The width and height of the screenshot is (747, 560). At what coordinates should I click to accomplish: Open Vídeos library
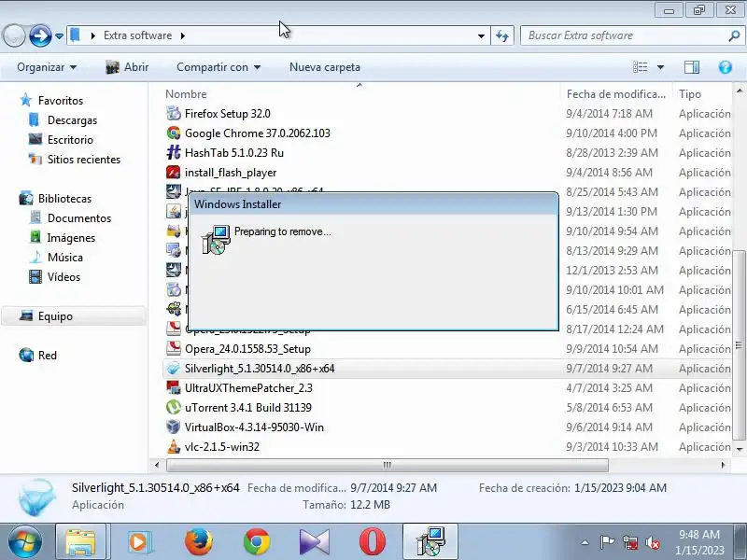(x=63, y=276)
